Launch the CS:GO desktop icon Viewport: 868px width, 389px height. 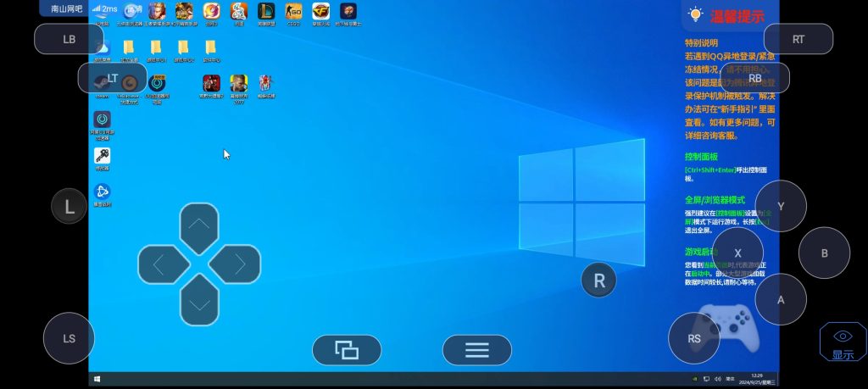[293, 14]
